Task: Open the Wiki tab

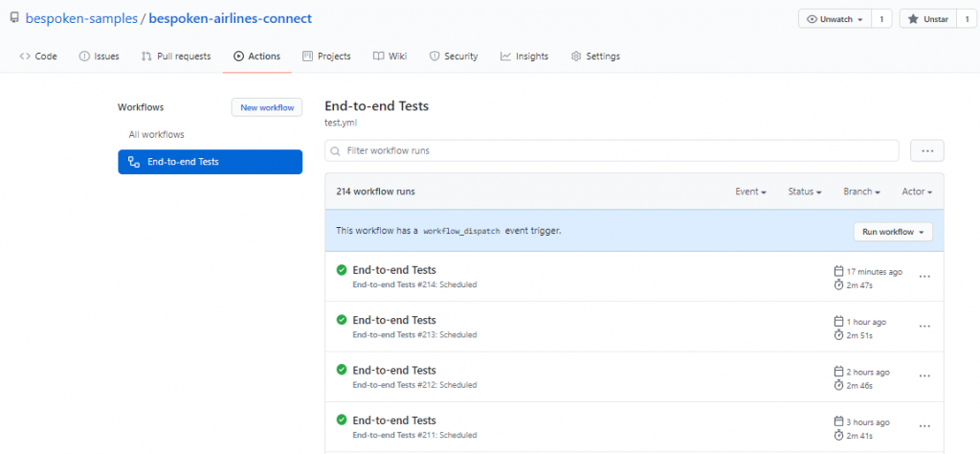Action: 390,57
